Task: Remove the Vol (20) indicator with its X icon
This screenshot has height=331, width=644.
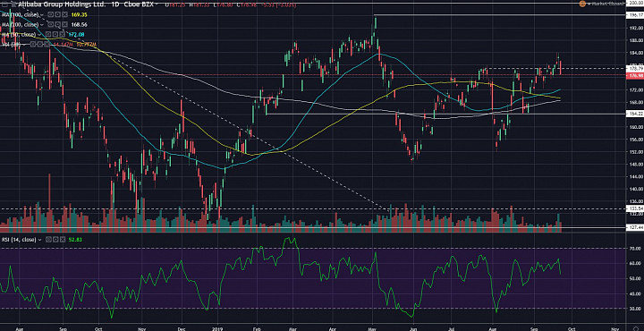Action: coord(47,44)
